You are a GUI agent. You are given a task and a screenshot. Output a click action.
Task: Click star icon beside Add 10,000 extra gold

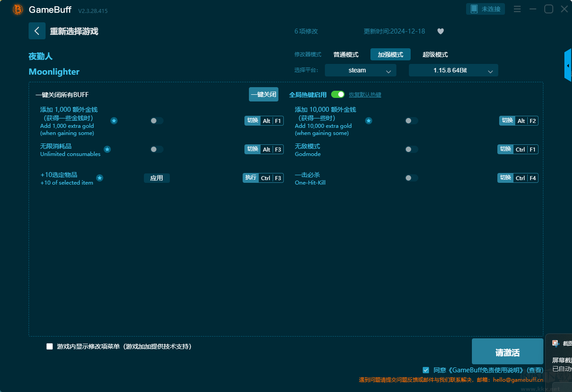pos(369,121)
